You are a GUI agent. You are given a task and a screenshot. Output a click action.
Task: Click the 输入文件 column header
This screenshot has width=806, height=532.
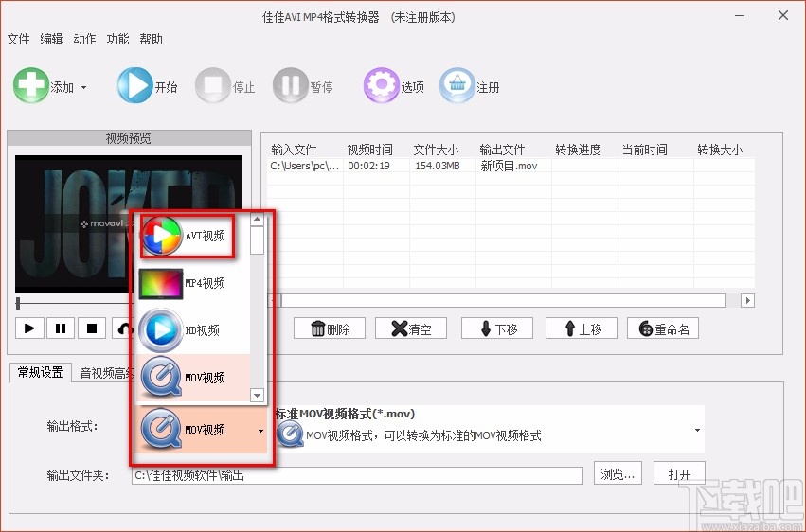click(294, 150)
